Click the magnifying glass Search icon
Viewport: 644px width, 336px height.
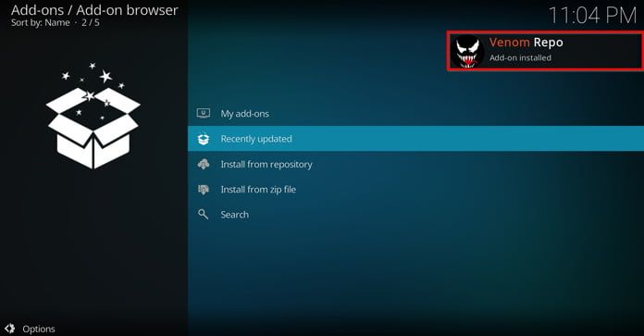[x=203, y=214]
